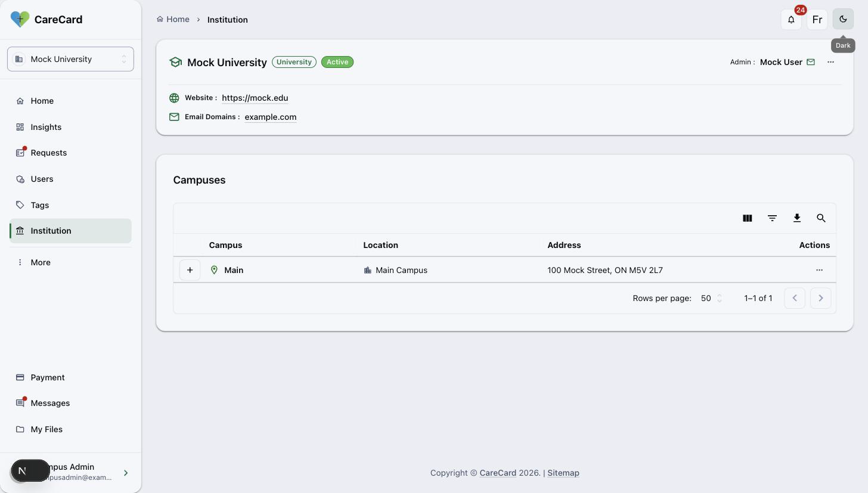The width and height of the screenshot is (868, 493).
Task: Expand the Main campus row
Action: 190,270
